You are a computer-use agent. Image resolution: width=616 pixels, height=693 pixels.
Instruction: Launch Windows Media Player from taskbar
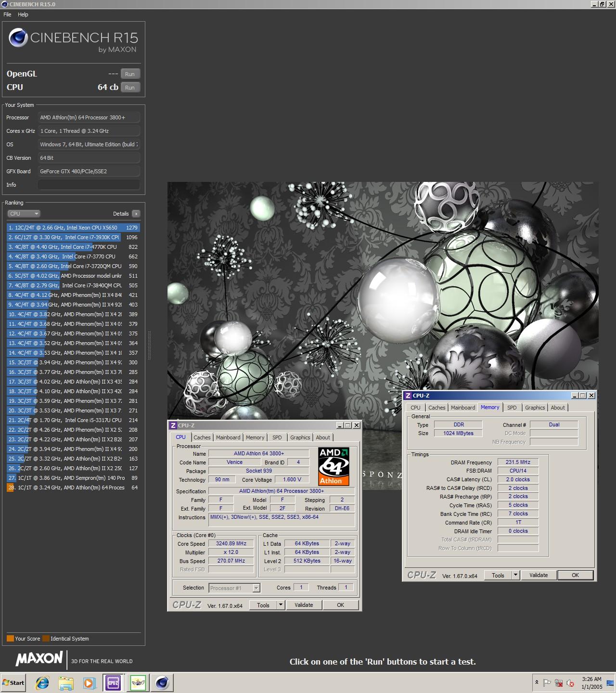coord(89,682)
